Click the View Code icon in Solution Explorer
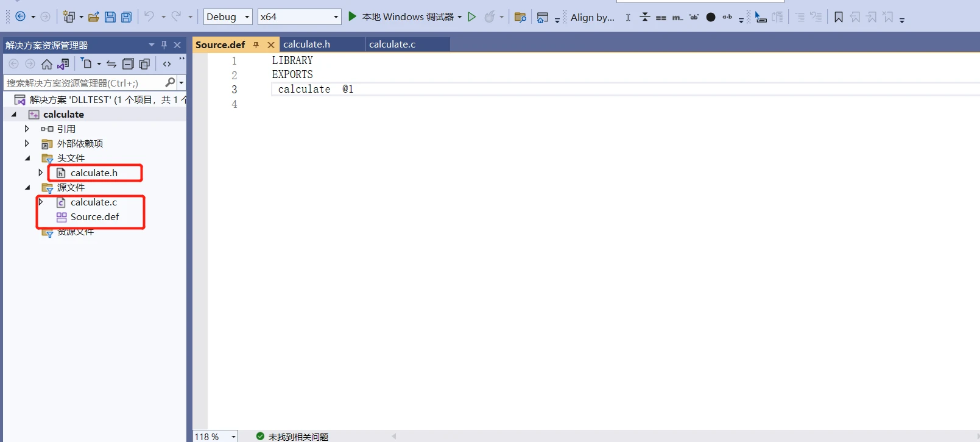The image size is (980, 442). tap(167, 64)
